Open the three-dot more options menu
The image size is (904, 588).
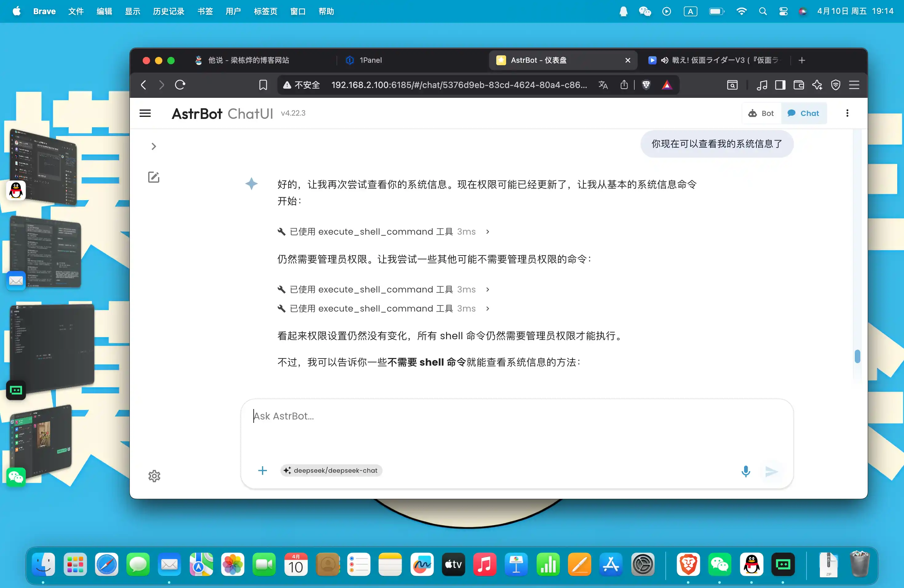847,113
